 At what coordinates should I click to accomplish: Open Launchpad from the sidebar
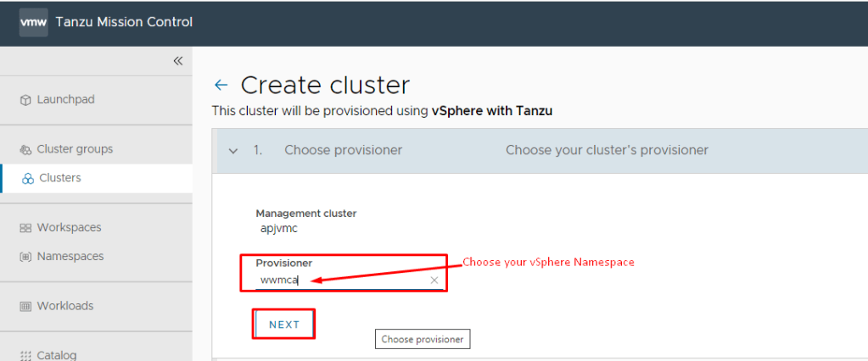65,100
